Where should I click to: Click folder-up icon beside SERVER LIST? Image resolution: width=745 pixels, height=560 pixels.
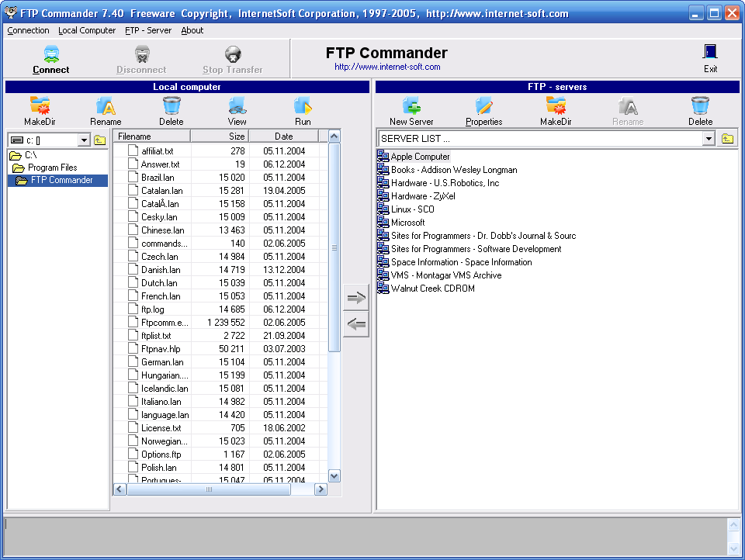(727, 139)
